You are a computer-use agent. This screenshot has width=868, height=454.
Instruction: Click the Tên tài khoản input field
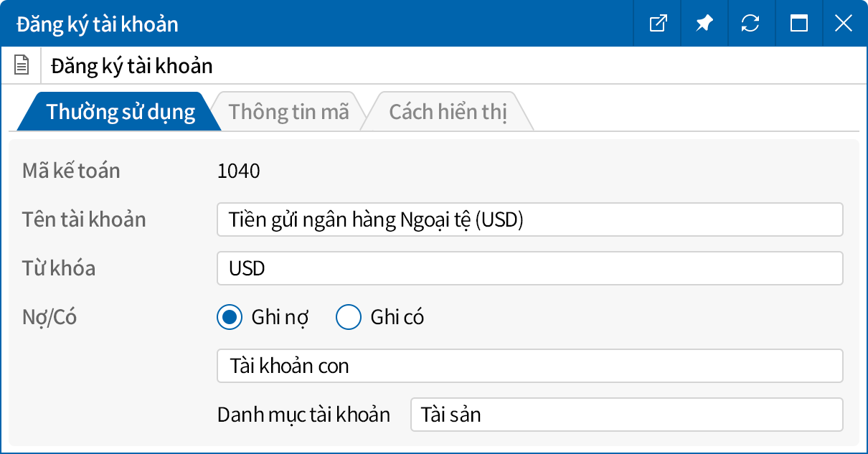530,219
